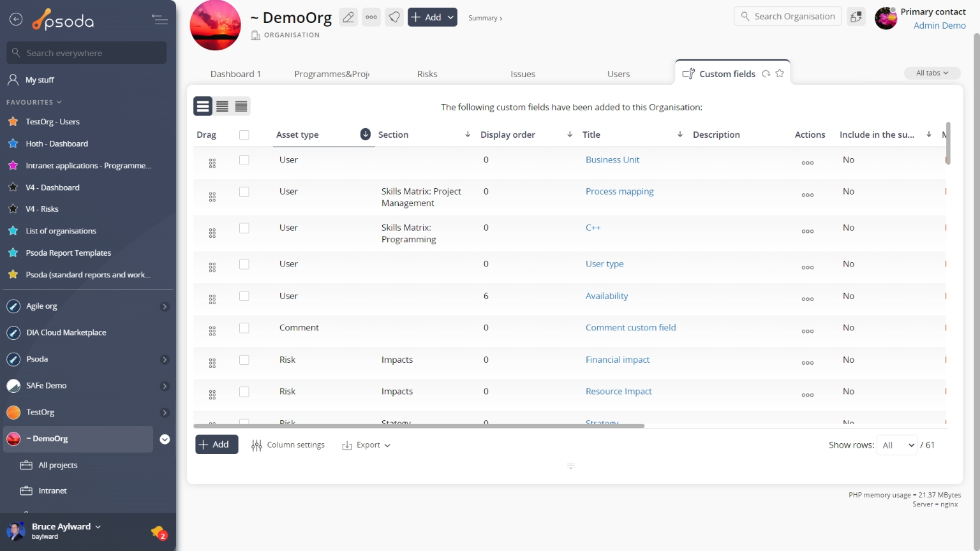Open the Business Unit custom field link
The height and width of the screenshot is (551, 980).
(612, 160)
